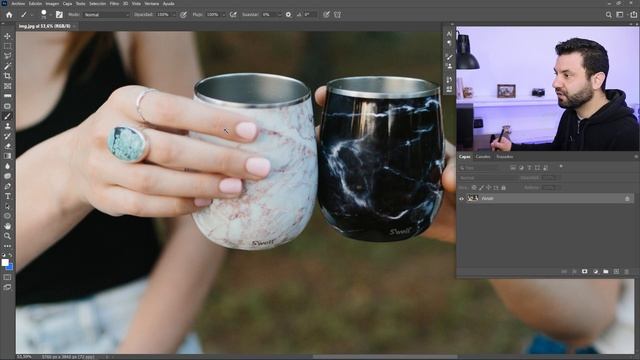The image size is (640, 360).
Task: Open smoothing options gear icon
Action: pos(289,15)
